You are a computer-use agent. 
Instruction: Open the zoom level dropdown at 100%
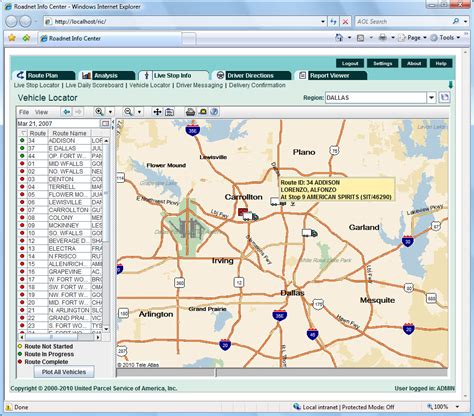coord(457,407)
